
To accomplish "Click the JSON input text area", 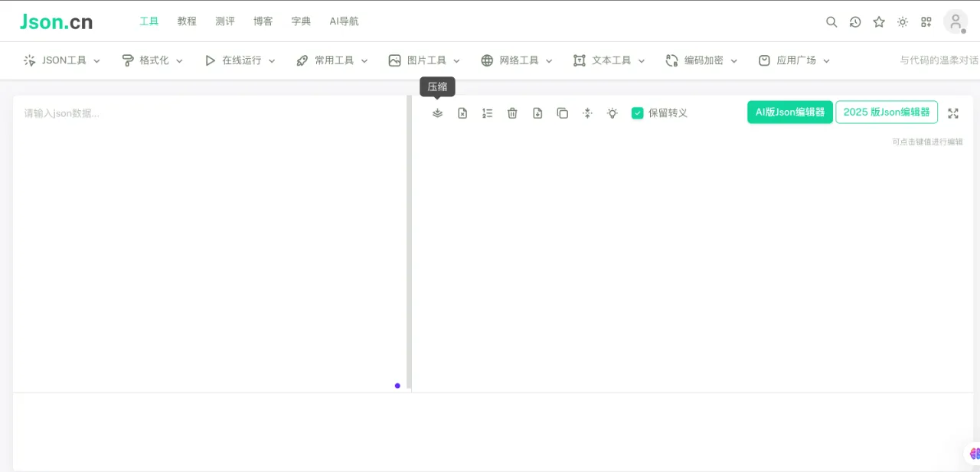I will click(x=210, y=243).
